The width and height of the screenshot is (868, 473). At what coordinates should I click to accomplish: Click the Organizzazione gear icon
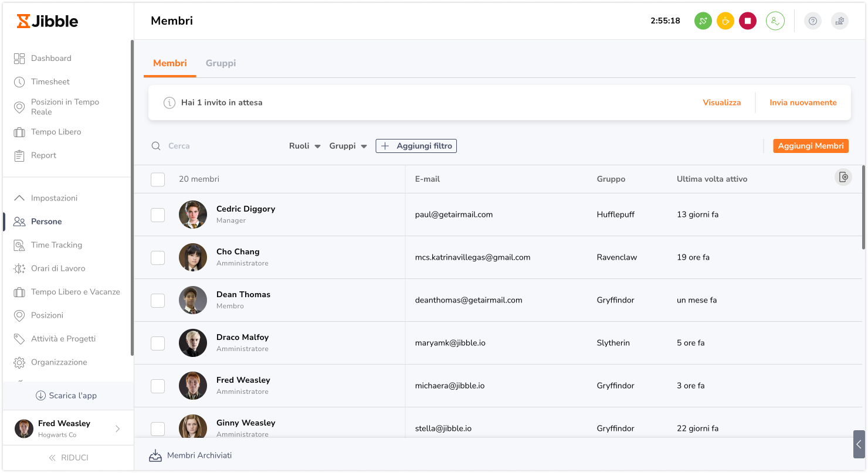pyautogui.click(x=19, y=362)
